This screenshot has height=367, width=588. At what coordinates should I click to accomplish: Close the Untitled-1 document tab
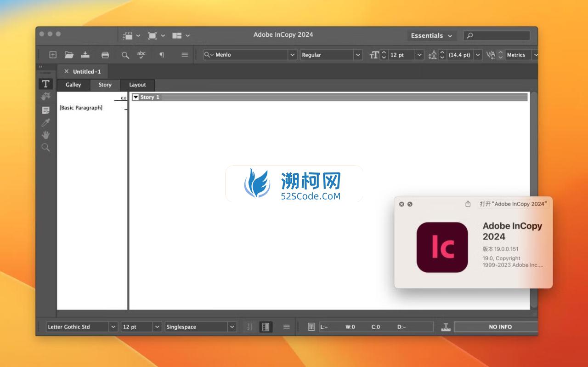(66, 71)
